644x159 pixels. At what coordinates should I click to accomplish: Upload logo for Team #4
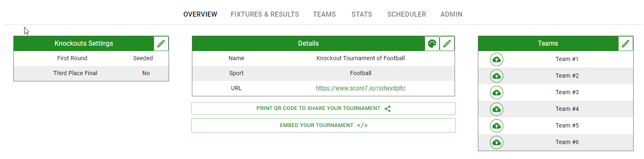pos(496,109)
